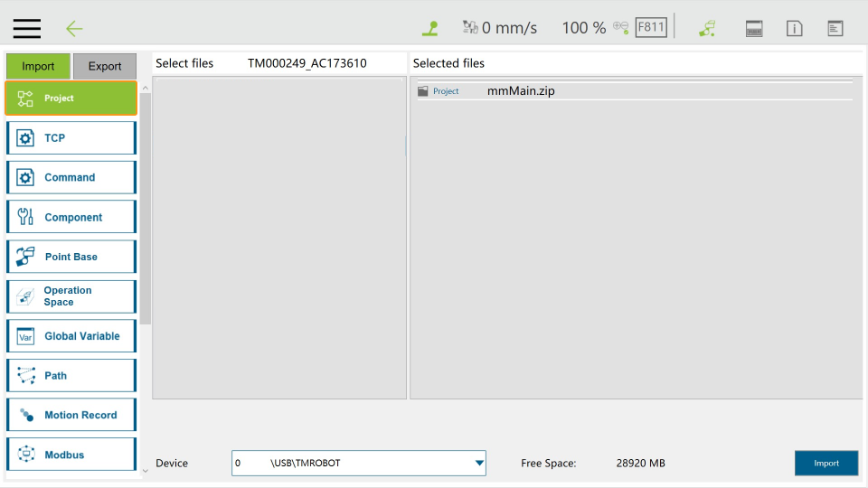Click the Point Base robot icon
The height and width of the screenshot is (488, 868).
[25, 257]
